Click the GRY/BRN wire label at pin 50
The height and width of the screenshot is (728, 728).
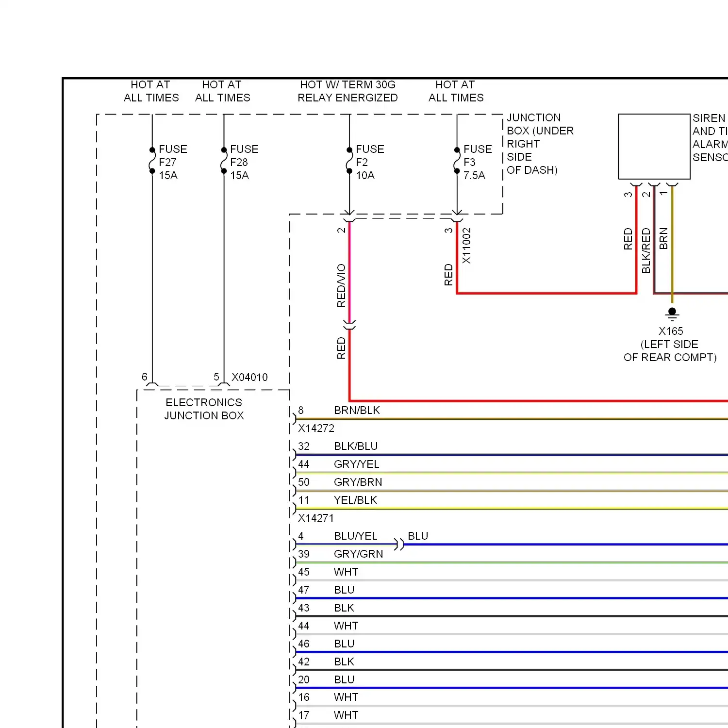pos(358,482)
